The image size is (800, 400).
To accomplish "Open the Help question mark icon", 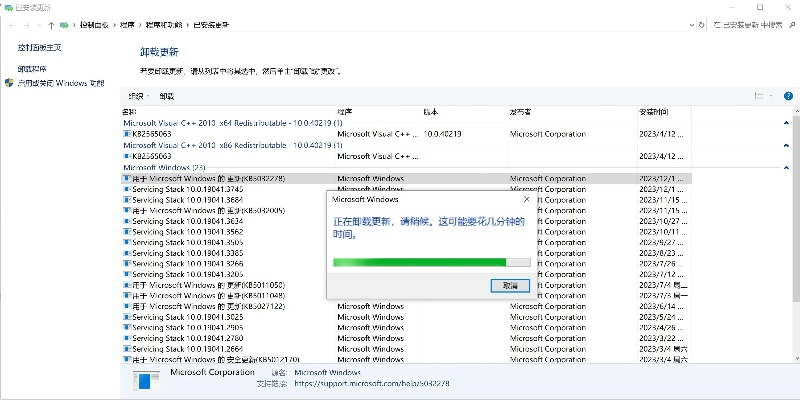I will [x=788, y=96].
